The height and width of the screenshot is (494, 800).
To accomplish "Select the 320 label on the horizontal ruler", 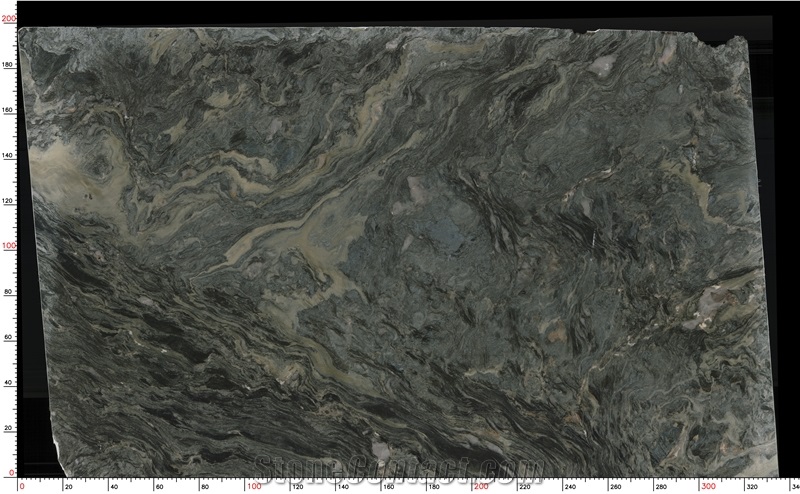I will pyautogui.click(x=752, y=487).
